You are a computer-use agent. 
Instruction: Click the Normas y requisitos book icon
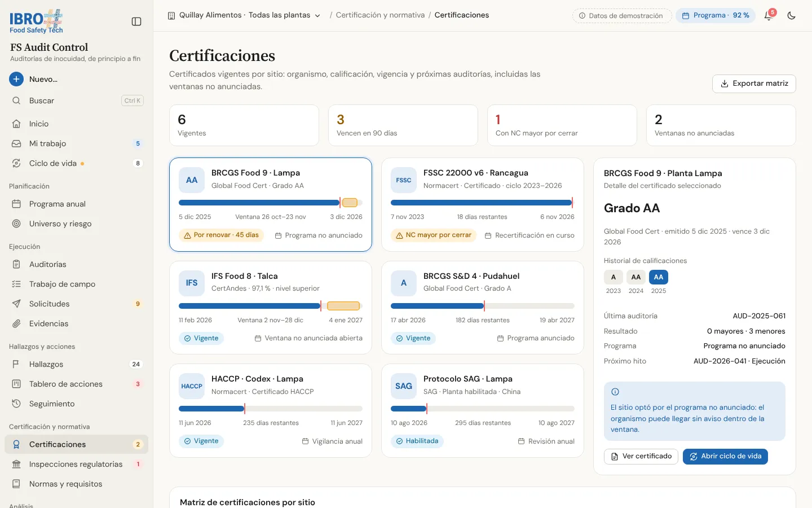(x=16, y=484)
